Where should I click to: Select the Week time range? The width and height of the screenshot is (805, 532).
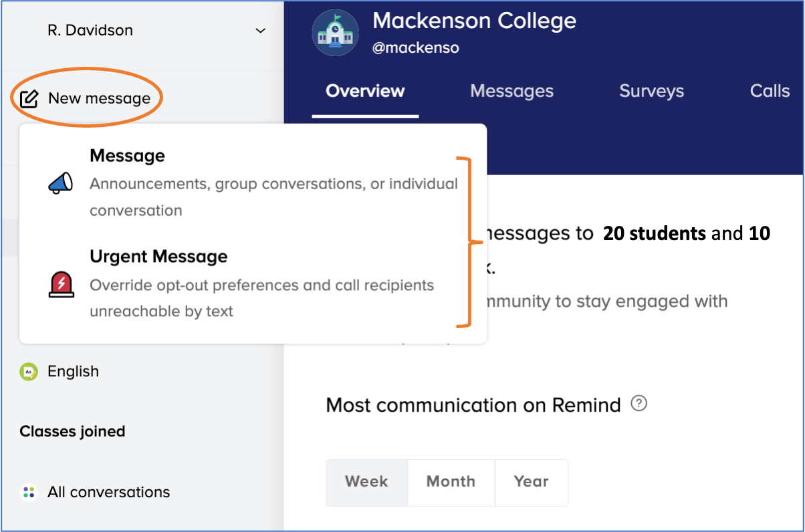tap(366, 482)
